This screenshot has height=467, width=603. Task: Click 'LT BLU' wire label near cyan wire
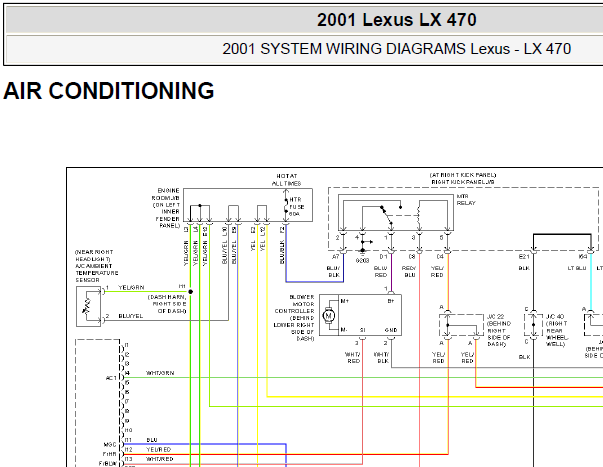[577, 268]
